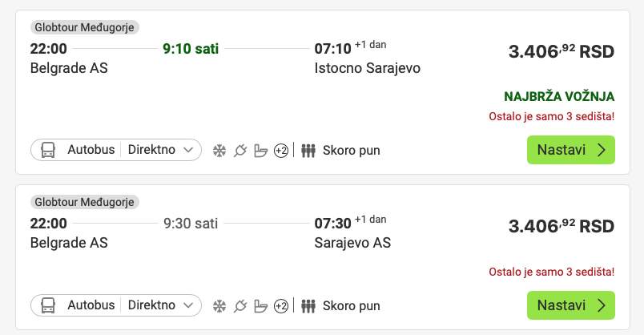
Task: Click the seat icon in the Sarajevo AS trip
Action: click(x=260, y=305)
